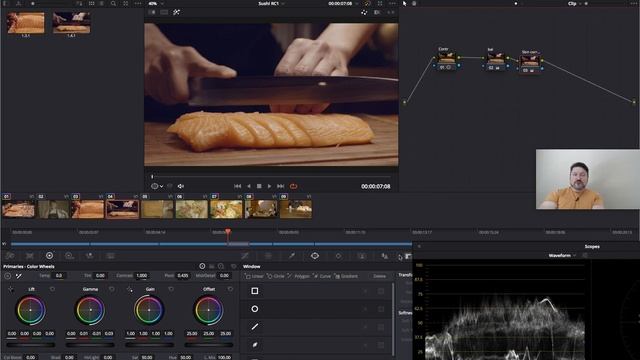The width and height of the screenshot is (640, 360).
Task: Switch Primaries to Bars mode
Action: [211, 267]
